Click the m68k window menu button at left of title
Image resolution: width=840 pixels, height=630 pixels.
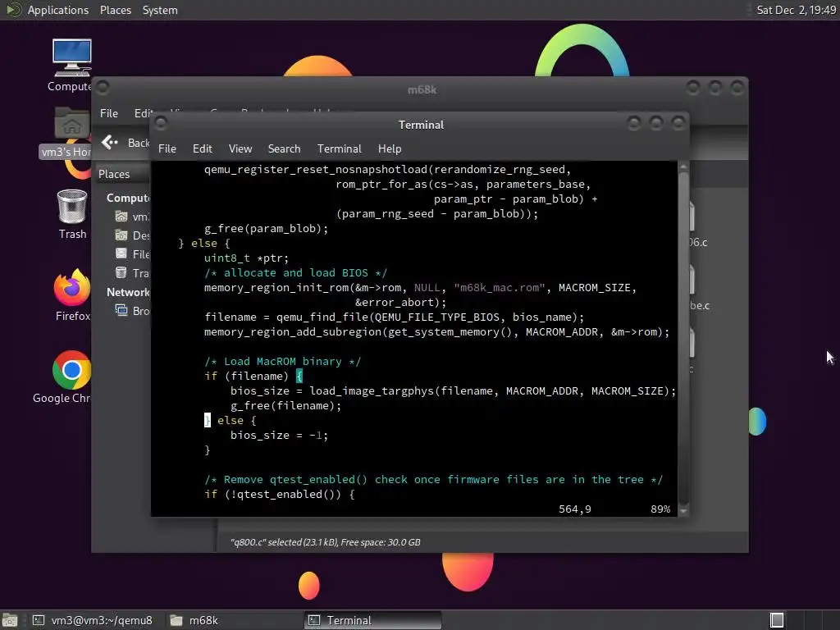pos(103,87)
